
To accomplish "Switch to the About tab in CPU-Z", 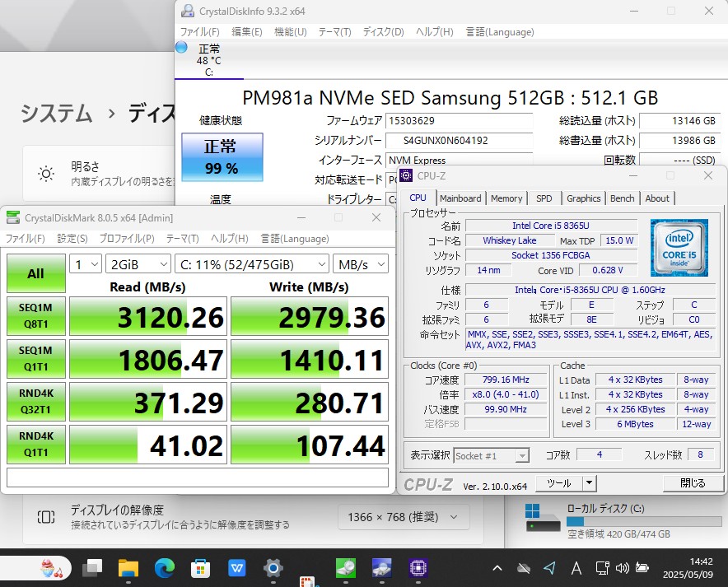I will coord(657,198).
